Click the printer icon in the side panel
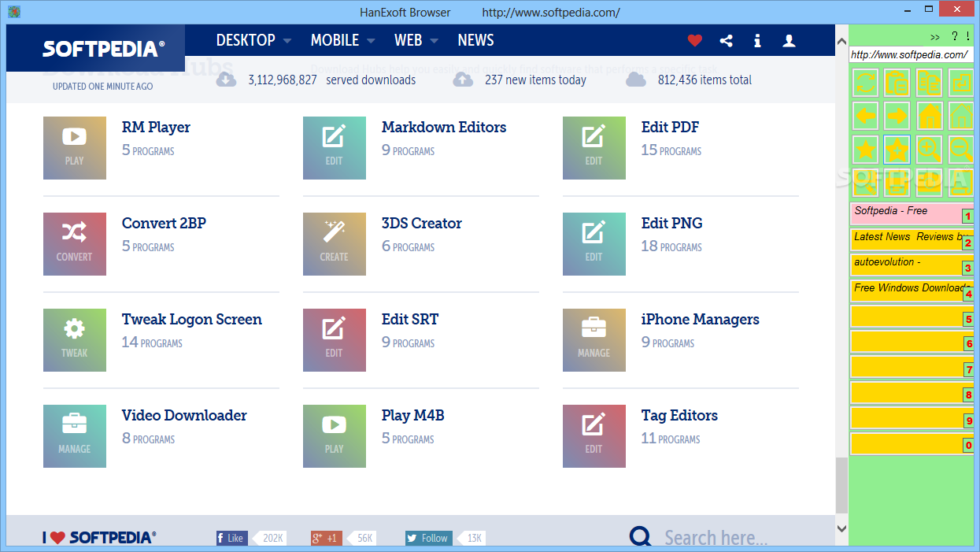Viewport: 980px width, 552px height. (x=897, y=182)
